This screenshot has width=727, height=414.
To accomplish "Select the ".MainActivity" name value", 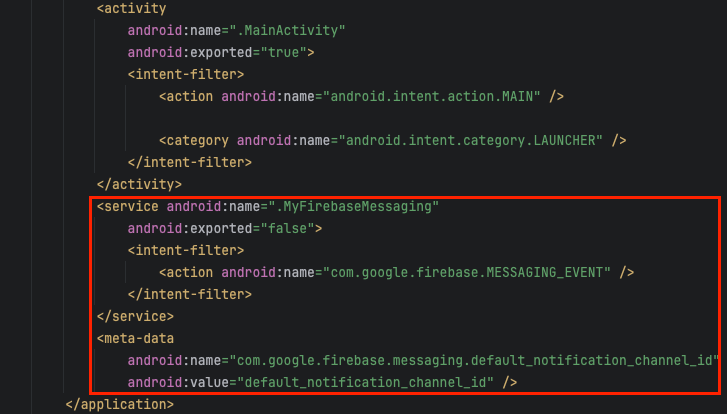I will pos(287,31).
